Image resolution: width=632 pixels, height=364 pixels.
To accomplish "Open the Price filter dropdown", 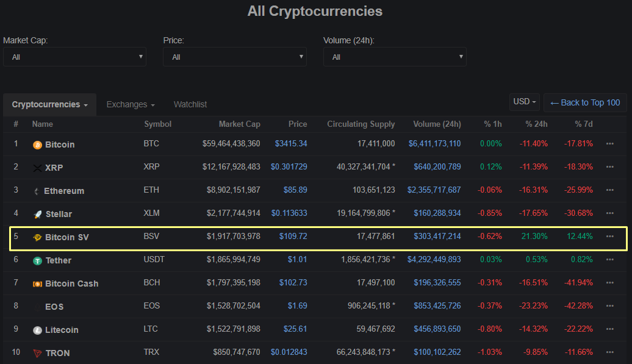I will pos(234,57).
